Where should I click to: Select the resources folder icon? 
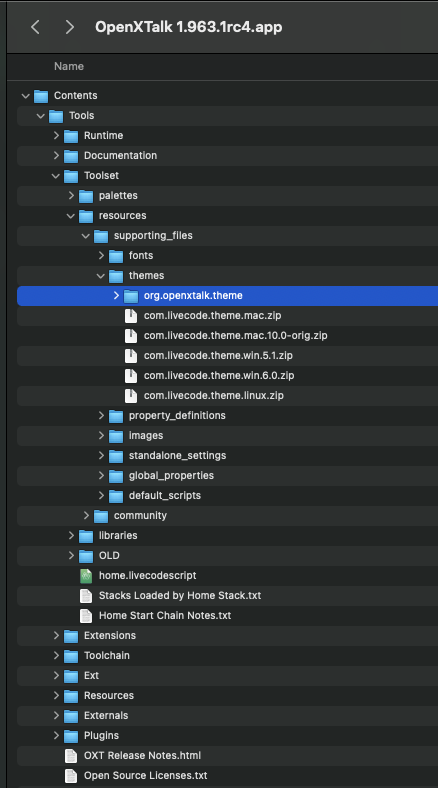point(86,216)
